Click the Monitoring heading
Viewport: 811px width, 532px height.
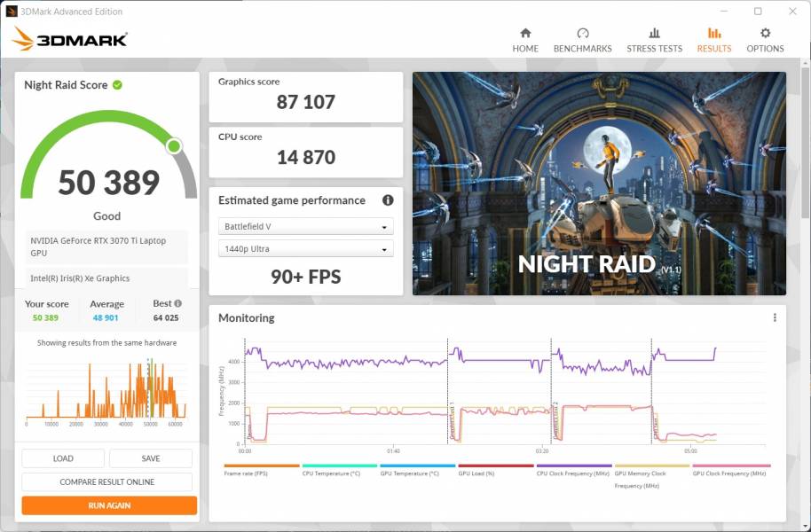246,318
